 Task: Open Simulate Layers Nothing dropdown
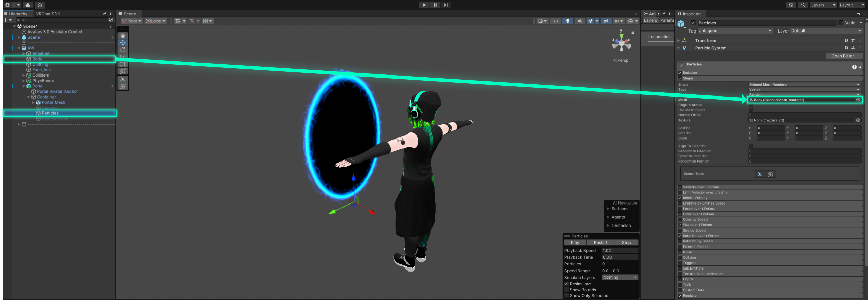click(x=620, y=277)
